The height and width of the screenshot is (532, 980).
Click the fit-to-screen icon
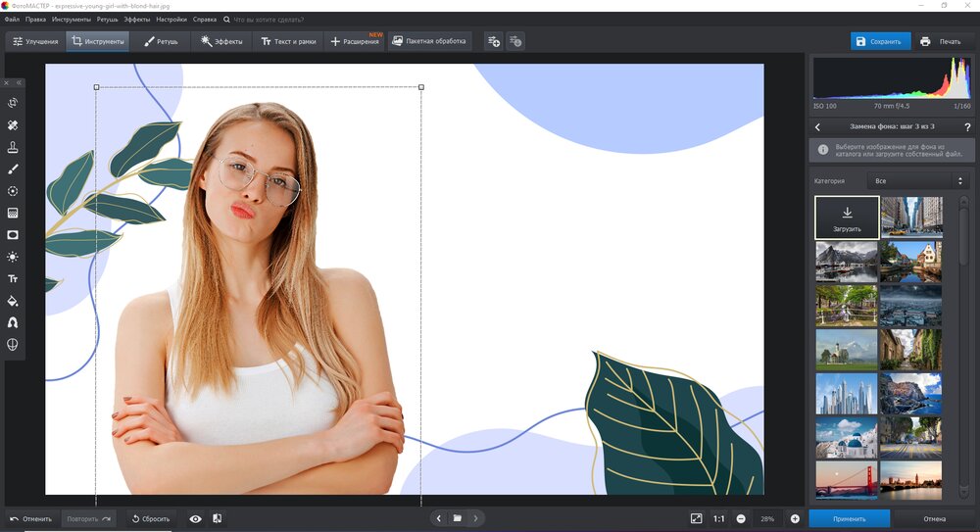(x=696, y=518)
